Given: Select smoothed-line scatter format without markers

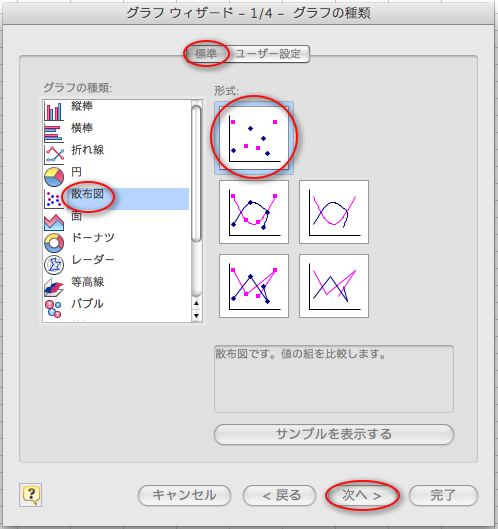Looking at the screenshot, I should click(x=334, y=212).
